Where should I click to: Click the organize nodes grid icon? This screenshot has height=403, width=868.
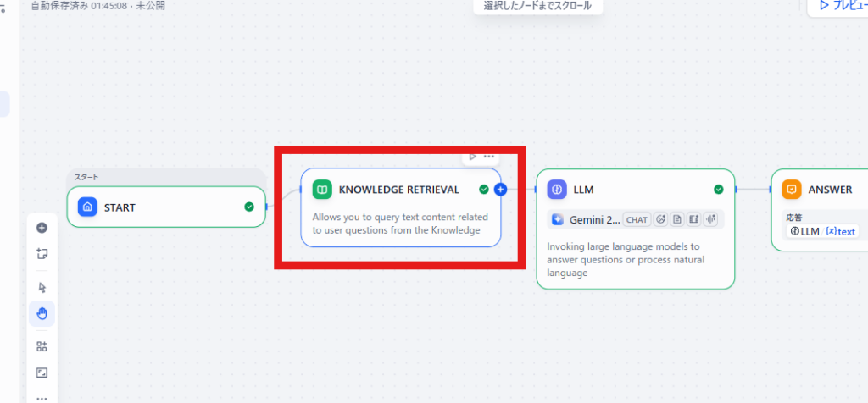tap(42, 346)
